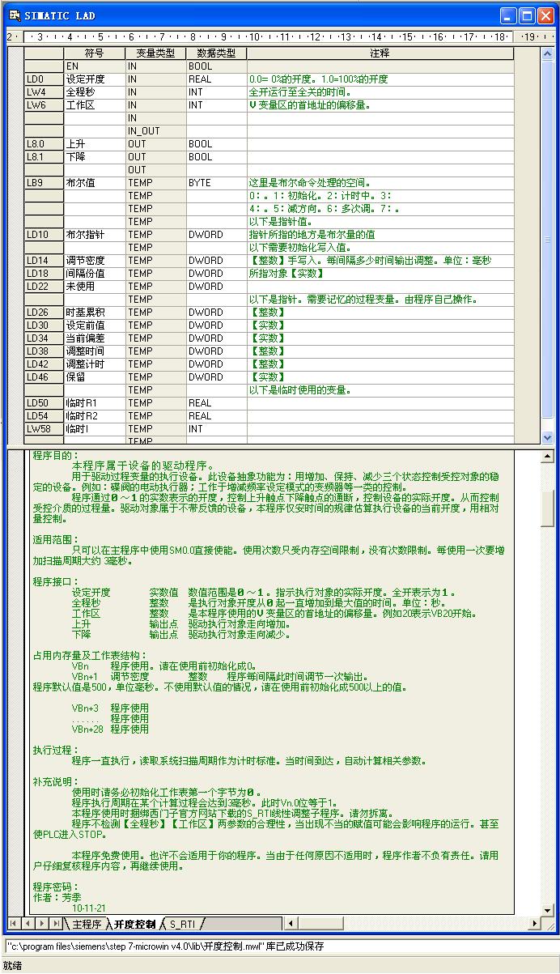The height and width of the screenshot is (974, 560).
Task: Click the IN_OUT variable type cell
Action: coord(155,131)
